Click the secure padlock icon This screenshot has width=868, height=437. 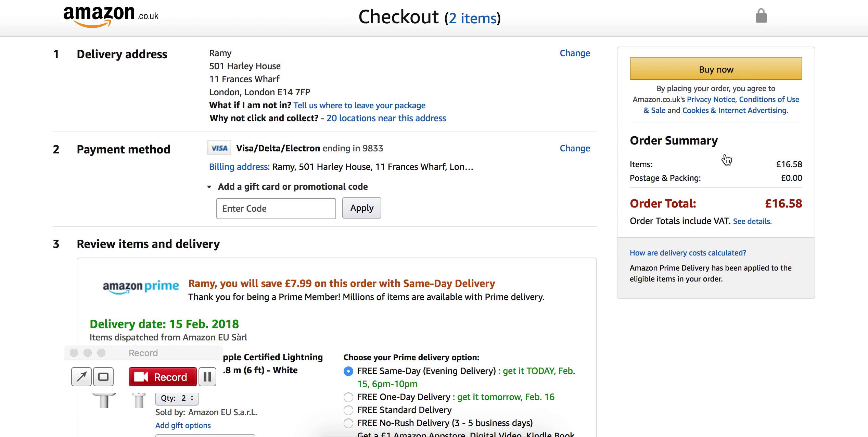(761, 16)
